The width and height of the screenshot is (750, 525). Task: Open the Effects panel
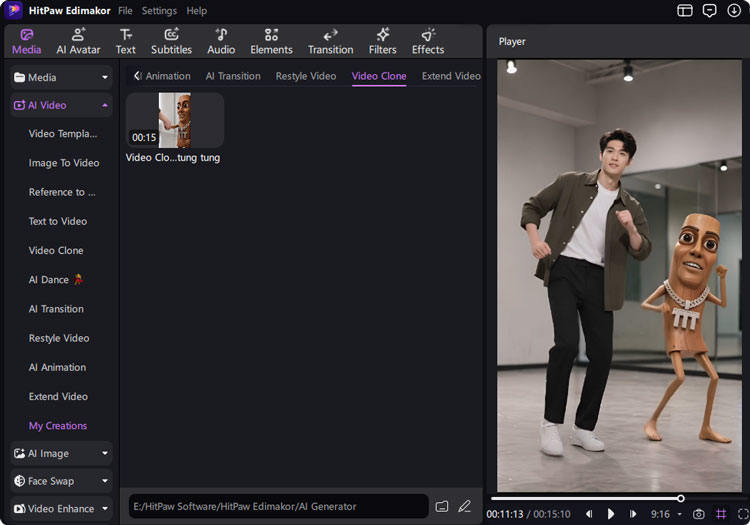click(428, 42)
